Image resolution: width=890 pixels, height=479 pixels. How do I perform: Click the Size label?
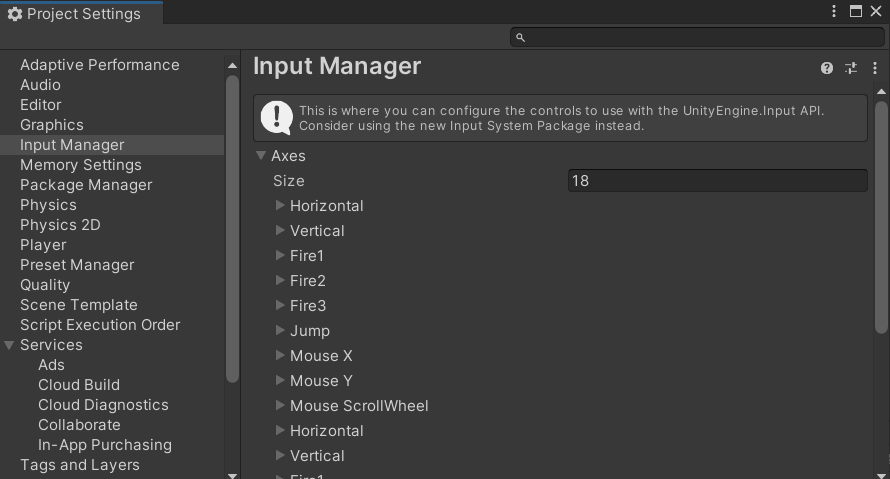click(x=288, y=180)
